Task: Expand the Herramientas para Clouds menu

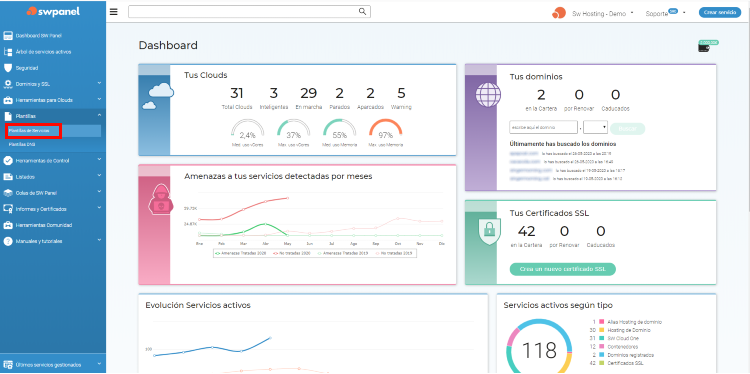Action: 53,100
